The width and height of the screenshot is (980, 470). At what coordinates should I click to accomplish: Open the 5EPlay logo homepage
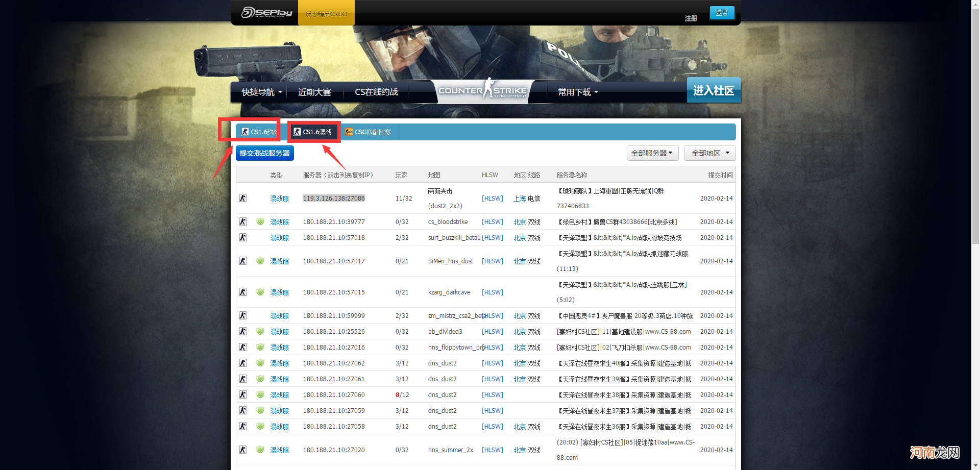267,12
